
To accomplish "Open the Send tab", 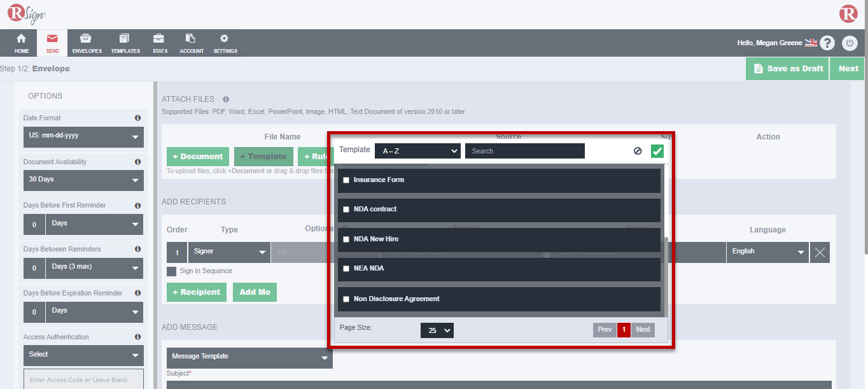I will pos(52,43).
